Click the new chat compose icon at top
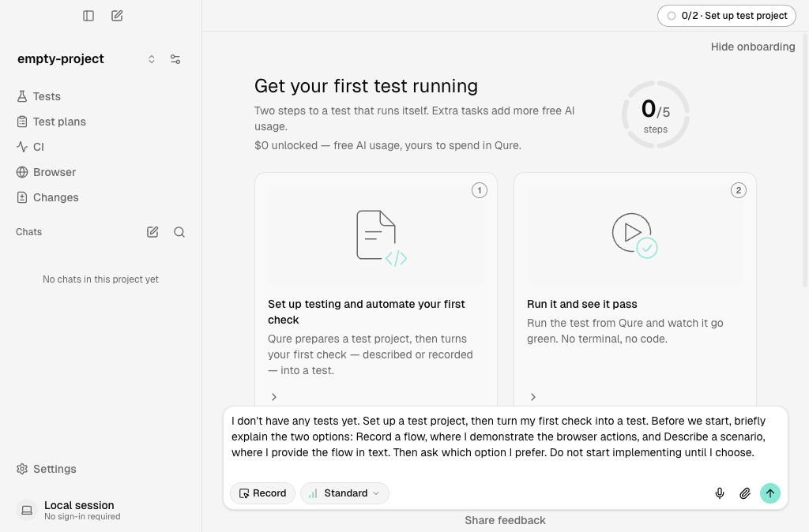The image size is (809, 532). coord(117,16)
